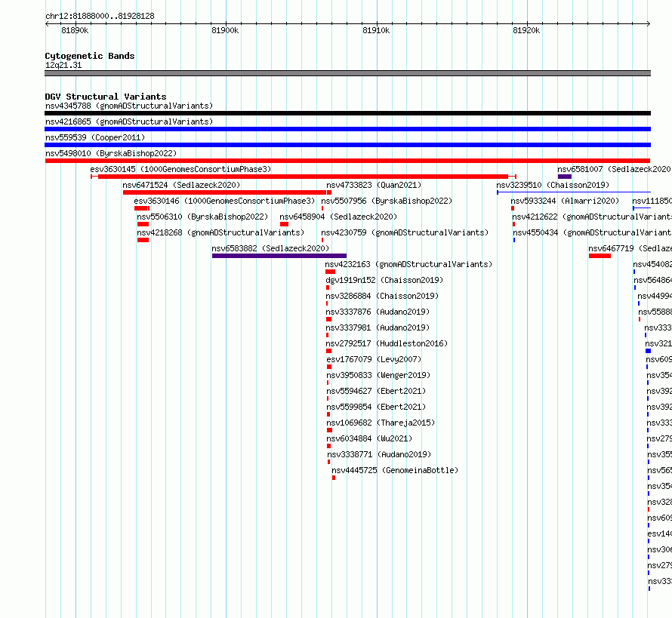Select nsv6458904 (Sedlazeck2020) label
The width and height of the screenshot is (672, 618).
[x=338, y=217]
